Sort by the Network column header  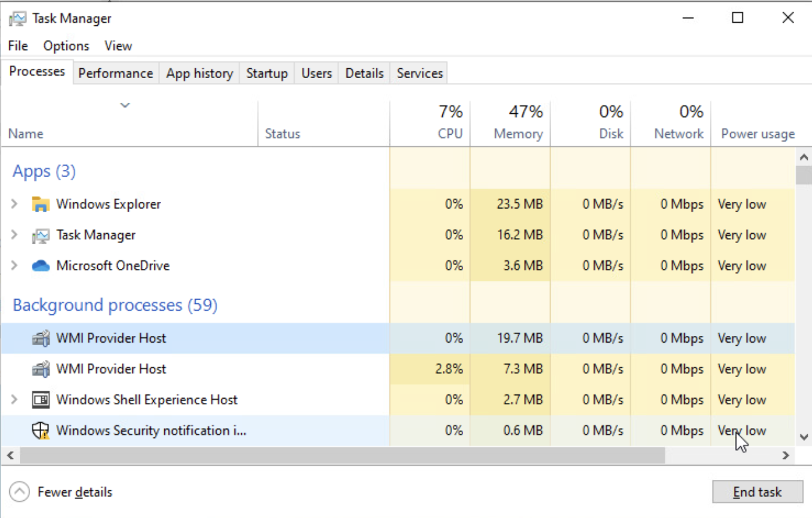[671, 124]
